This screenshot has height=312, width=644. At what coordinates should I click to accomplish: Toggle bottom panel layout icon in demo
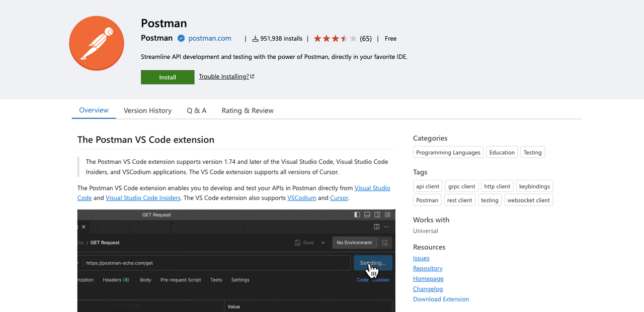[x=367, y=215]
